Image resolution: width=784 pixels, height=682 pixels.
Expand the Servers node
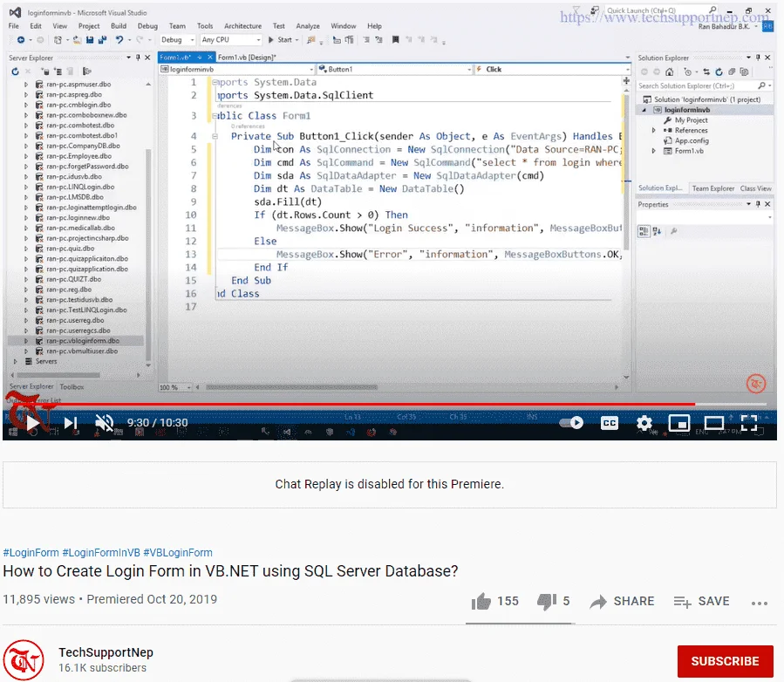point(16,362)
